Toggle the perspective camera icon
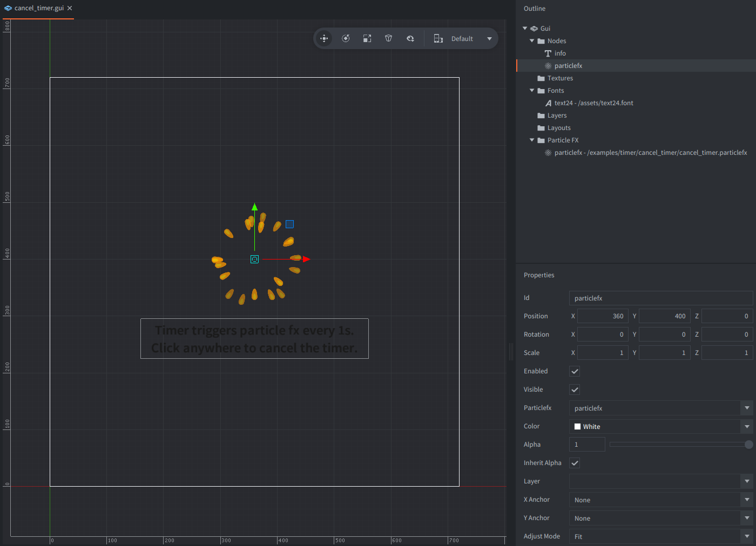Image resolution: width=756 pixels, height=546 pixels. pos(388,38)
